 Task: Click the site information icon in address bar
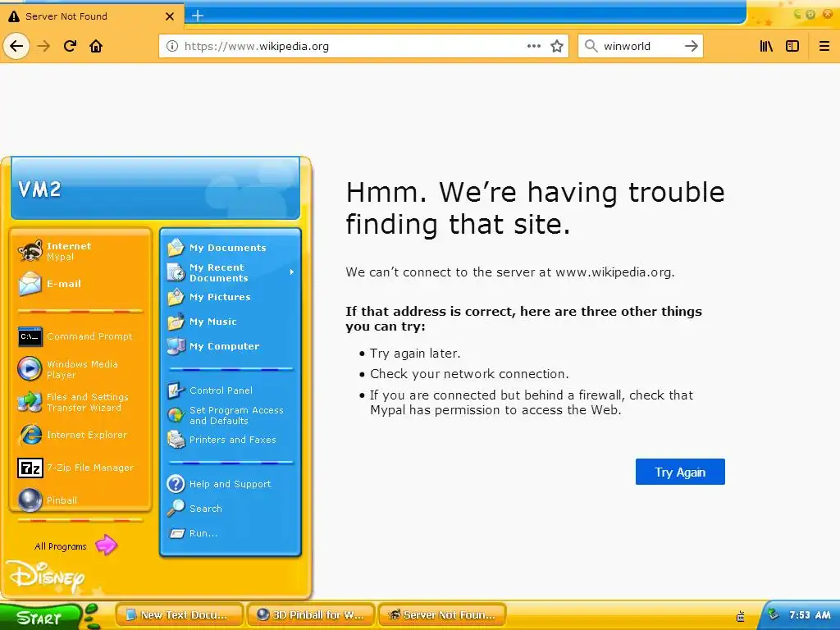pos(172,46)
